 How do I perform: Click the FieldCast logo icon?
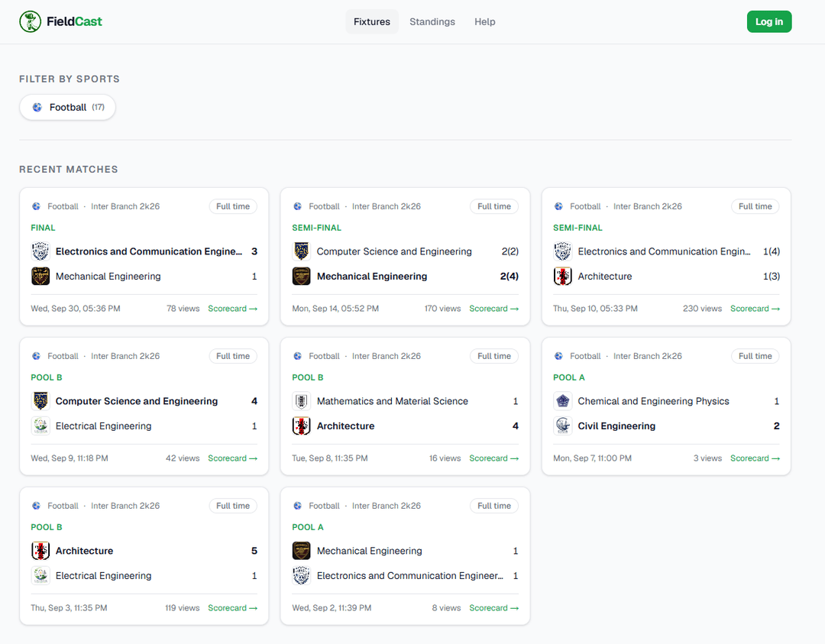pyautogui.click(x=30, y=21)
